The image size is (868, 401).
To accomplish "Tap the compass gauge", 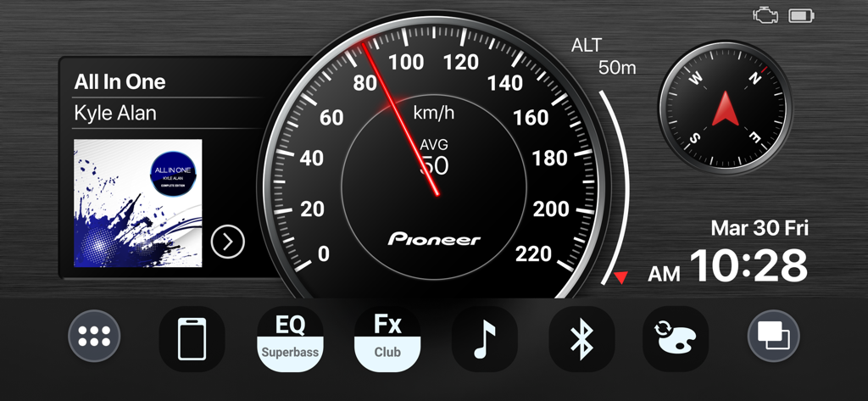I will pos(726,108).
